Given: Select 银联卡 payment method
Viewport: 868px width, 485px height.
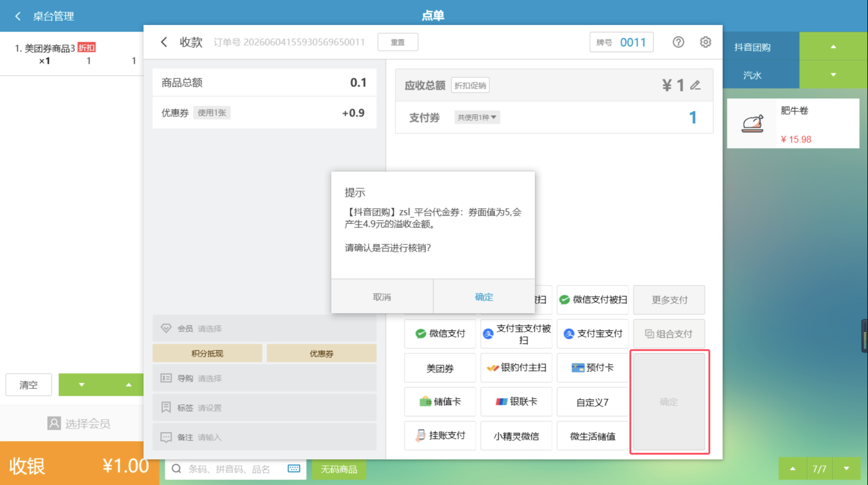Looking at the screenshot, I should [x=516, y=402].
